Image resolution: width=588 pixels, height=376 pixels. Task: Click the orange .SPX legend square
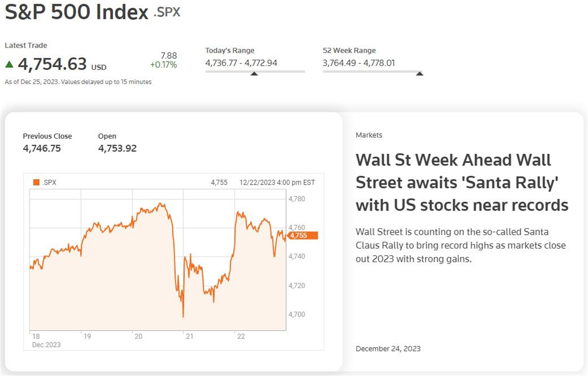(x=36, y=182)
